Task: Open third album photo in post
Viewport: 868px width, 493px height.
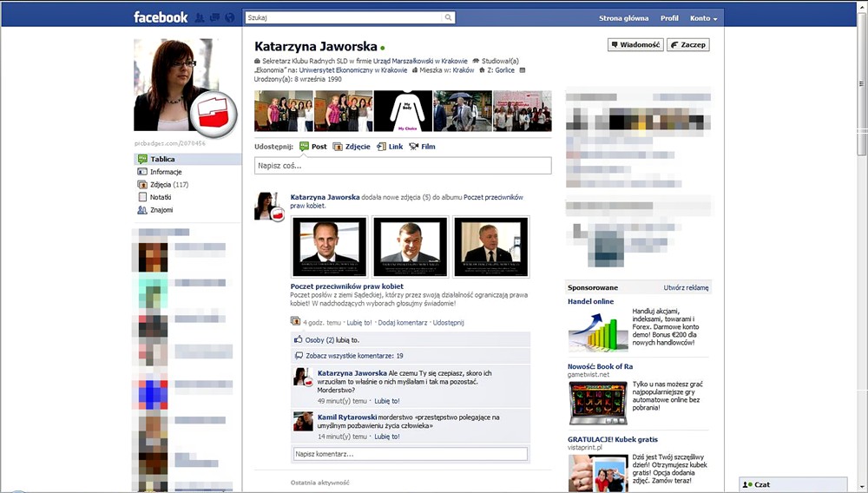Action: point(491,246)
